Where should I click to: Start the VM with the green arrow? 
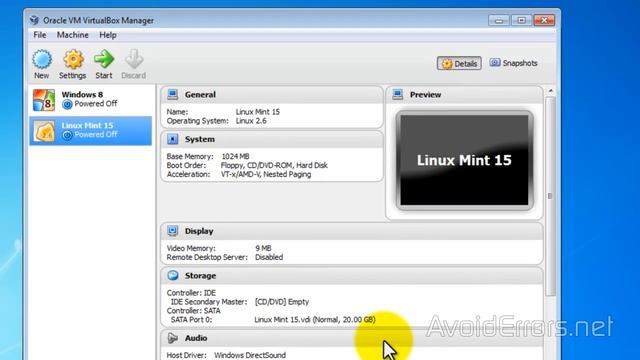tap(104, 60)
